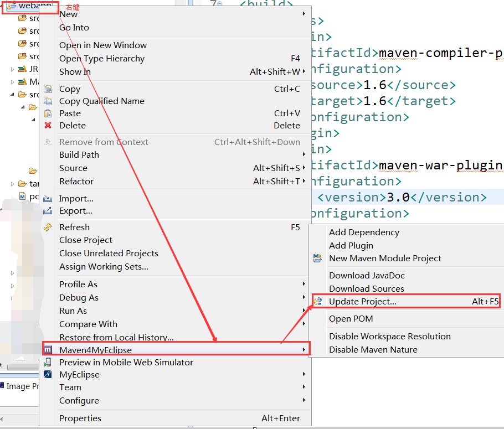Choose Open Type Hierarchy
Viewport: 504px width, 429px height.
coord(102,59)
